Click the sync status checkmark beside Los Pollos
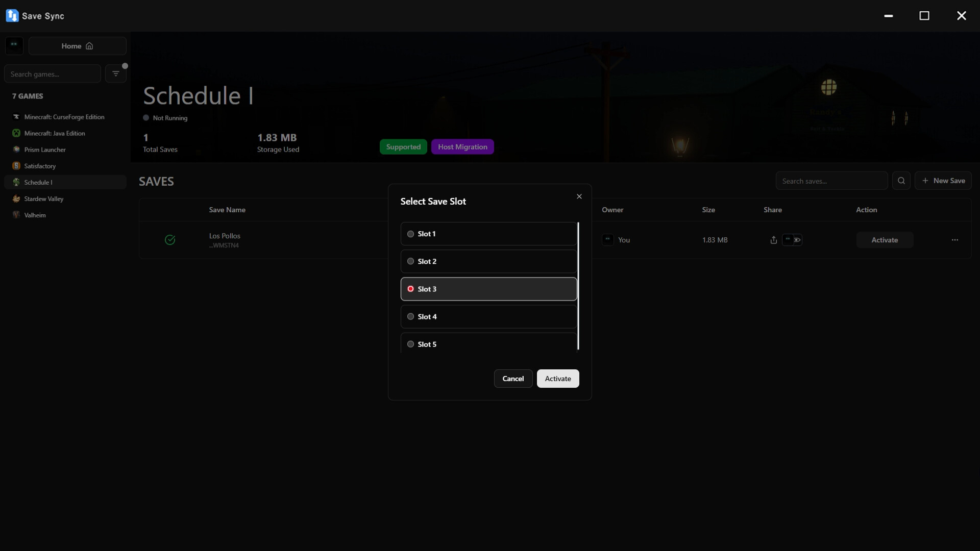Screen dimensions: 980x551 169,240
